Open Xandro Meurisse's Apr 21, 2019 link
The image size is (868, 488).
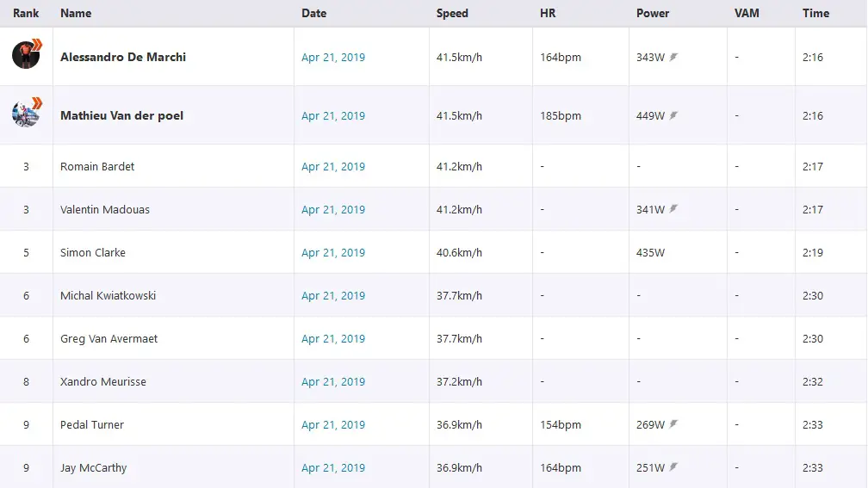(x=333, y=382)
